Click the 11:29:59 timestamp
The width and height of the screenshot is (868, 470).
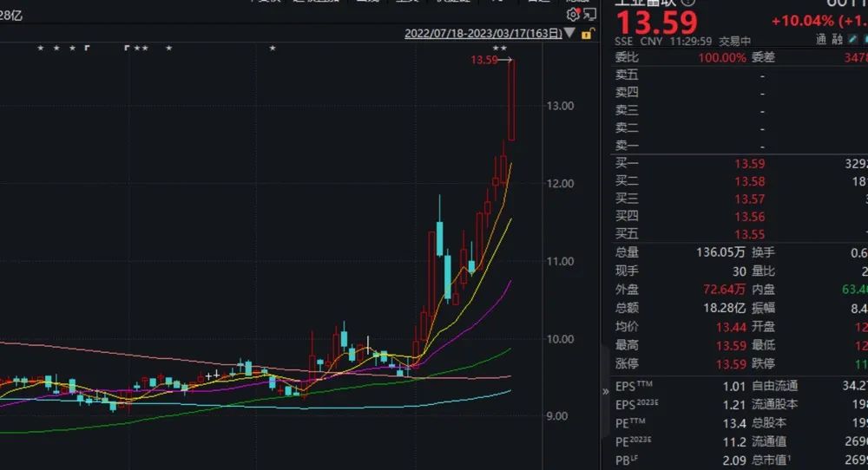(x=691, y=42)
